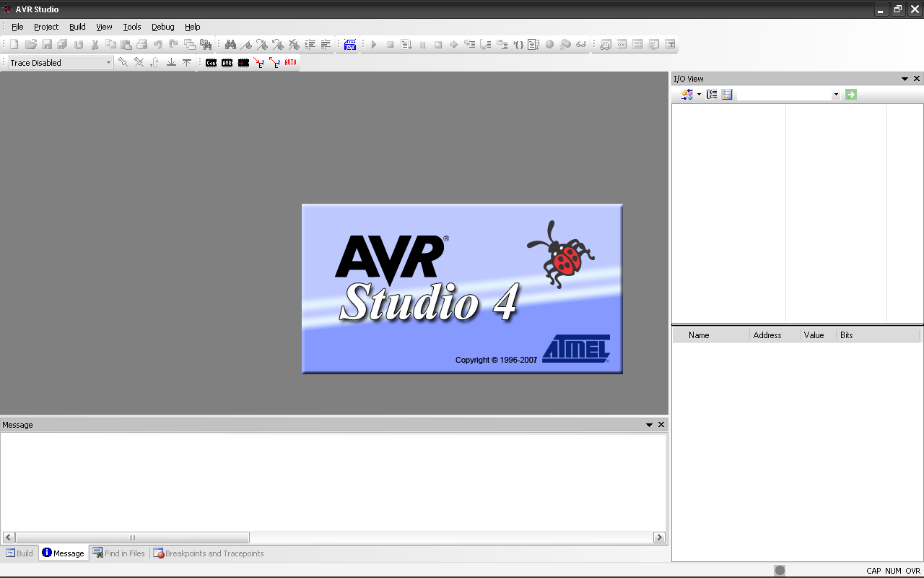Click the binoculars Find icon
The image size is (924, 578).
tap(230, 45)
